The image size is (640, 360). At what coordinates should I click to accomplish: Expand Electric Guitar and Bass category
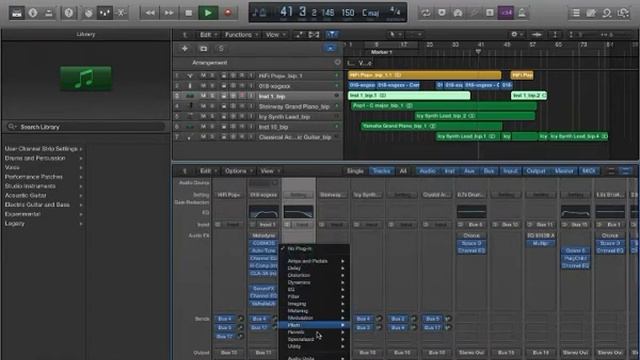pyautogui.click(x=43, y=205)
